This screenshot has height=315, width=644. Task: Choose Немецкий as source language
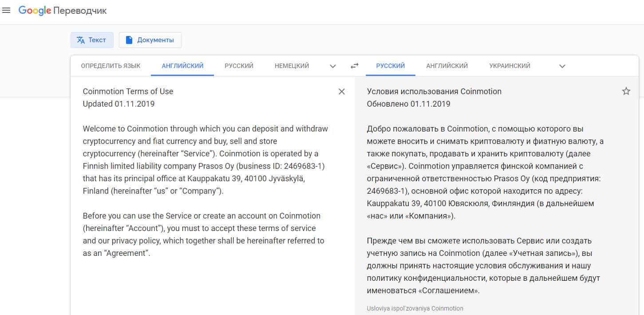coord(292,66)
